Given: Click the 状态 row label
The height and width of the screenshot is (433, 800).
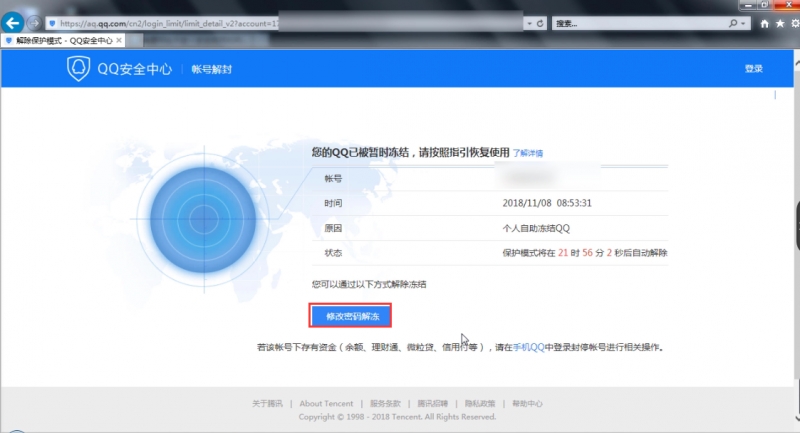Looking at the screenshot, I should click(333, 253).
